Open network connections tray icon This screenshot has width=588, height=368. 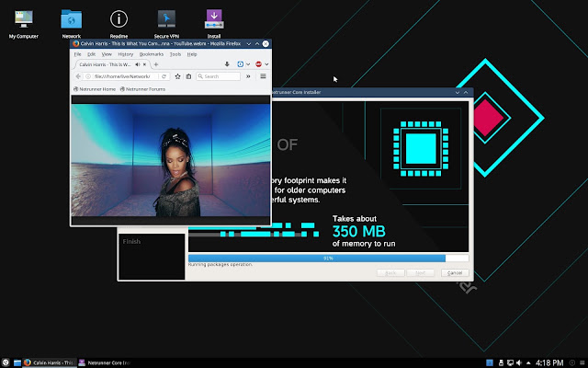pos(510,362)
